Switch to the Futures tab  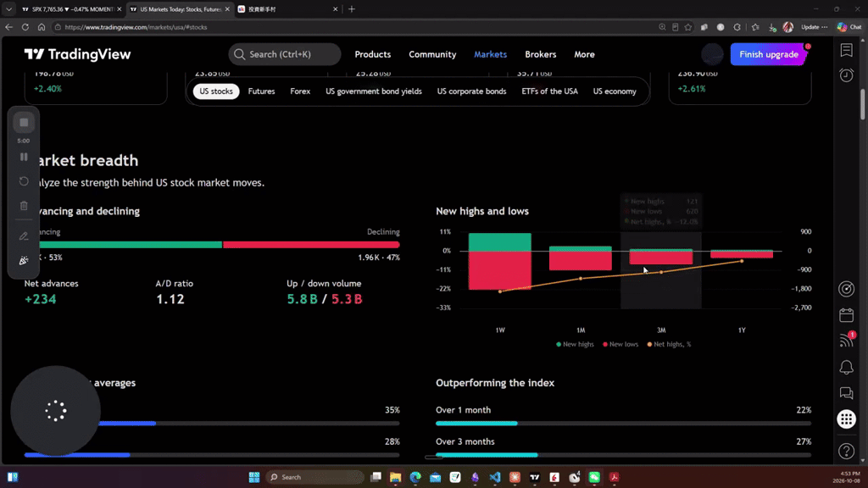point(261,91)
